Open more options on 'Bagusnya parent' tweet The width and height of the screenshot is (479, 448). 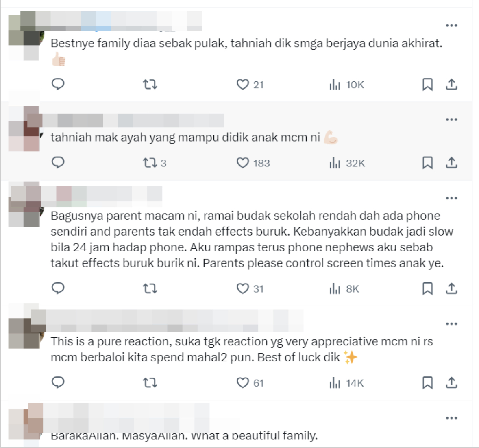(451, 198)
